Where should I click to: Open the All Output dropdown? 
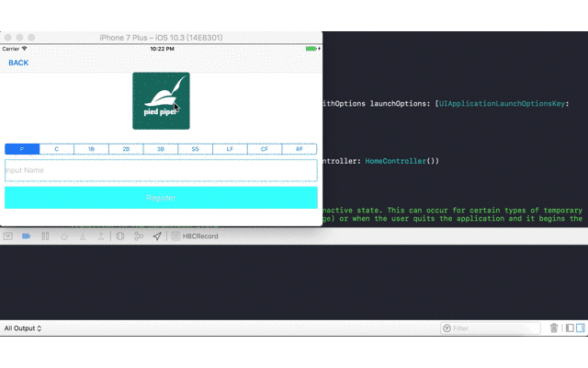pos(23,328)
